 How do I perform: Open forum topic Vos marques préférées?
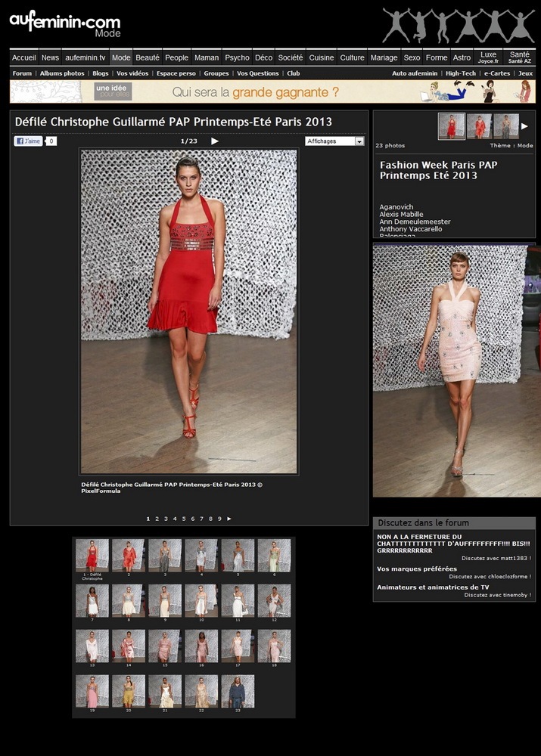click(417, 569)
